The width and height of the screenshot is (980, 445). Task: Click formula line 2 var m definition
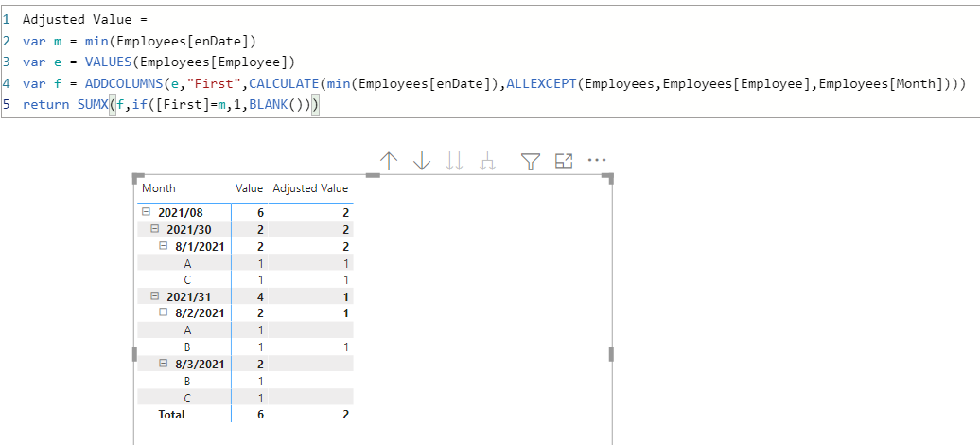[x=139, y=42]
